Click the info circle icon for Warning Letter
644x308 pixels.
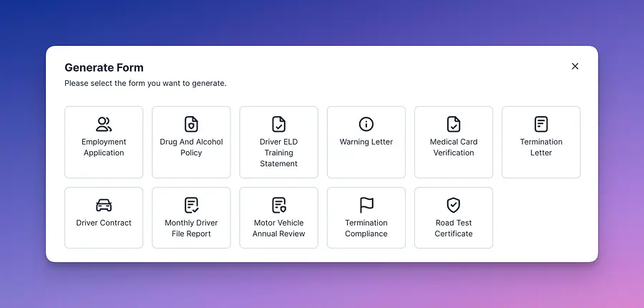coord(366,124)
